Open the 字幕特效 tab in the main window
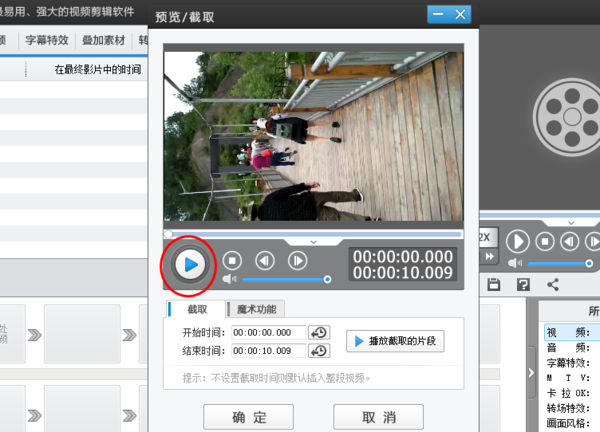 pos(47,41)
